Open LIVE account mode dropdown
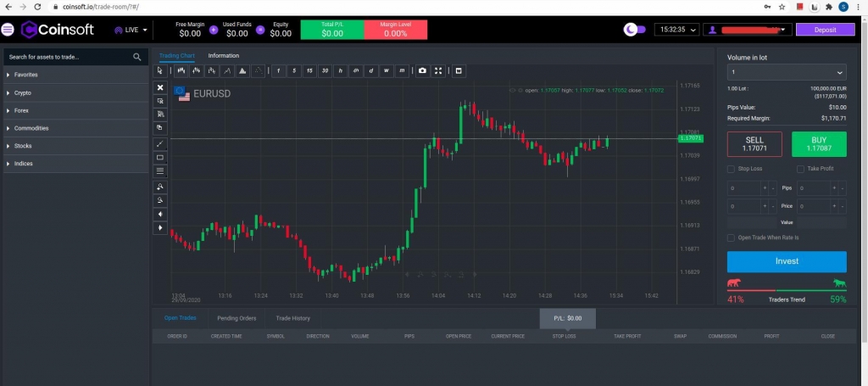 [x=131, y=30]
